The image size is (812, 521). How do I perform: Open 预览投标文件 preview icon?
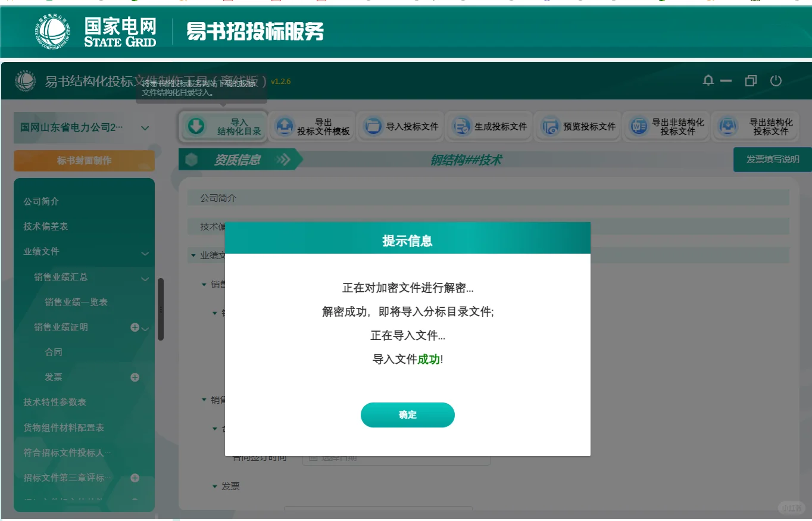550,126
